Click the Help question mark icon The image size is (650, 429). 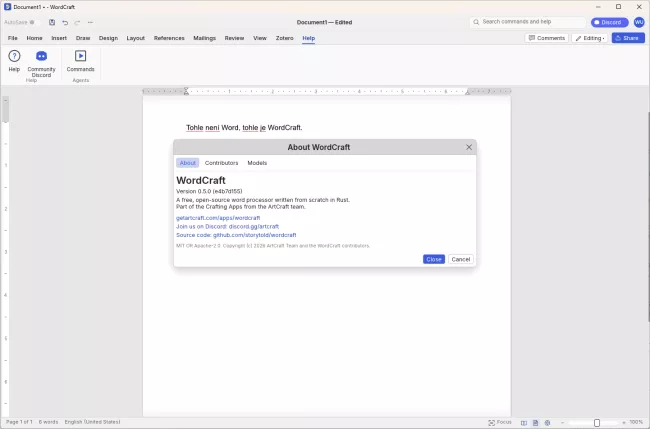click(x=14, y=56)
